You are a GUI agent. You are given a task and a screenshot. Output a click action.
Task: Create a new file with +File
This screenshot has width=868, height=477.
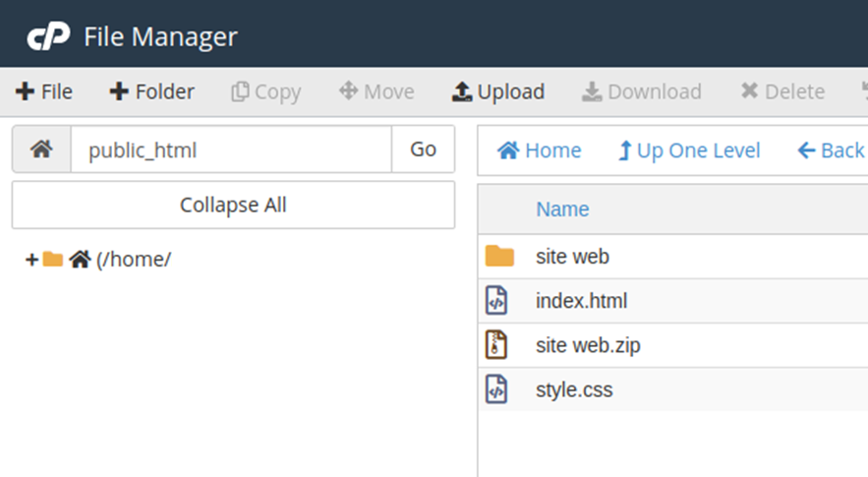coord(44,91)
